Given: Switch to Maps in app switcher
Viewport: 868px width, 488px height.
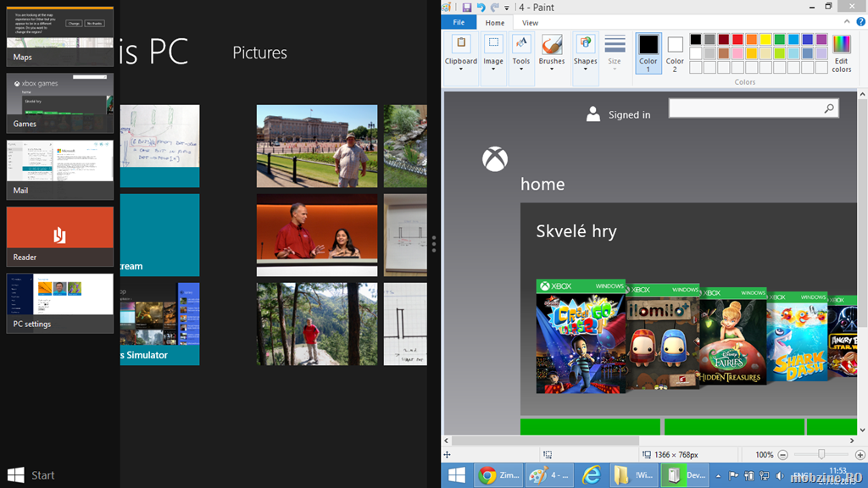Looking at the screenshot, I should click(x=60, y=36).
